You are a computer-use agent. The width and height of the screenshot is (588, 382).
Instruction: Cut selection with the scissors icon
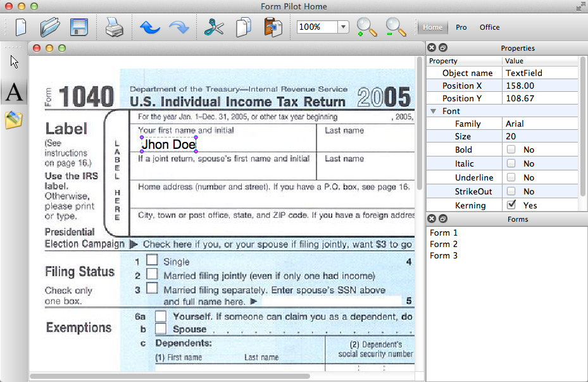tap(214, 27)
